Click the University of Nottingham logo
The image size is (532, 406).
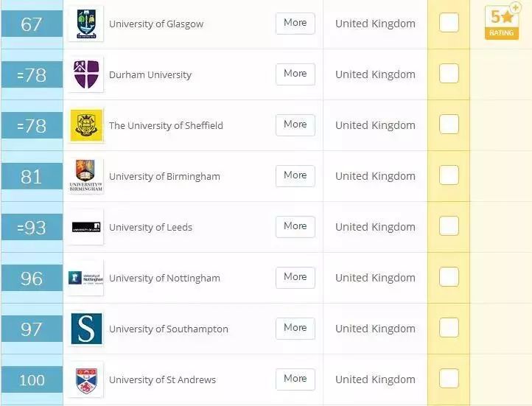point(86,278)
